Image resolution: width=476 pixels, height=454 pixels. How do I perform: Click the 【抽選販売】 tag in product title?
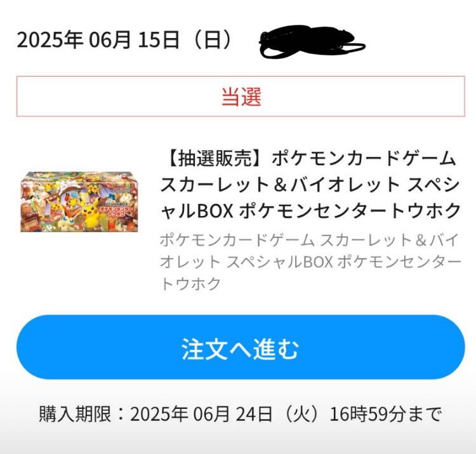[x=216, y=159]
